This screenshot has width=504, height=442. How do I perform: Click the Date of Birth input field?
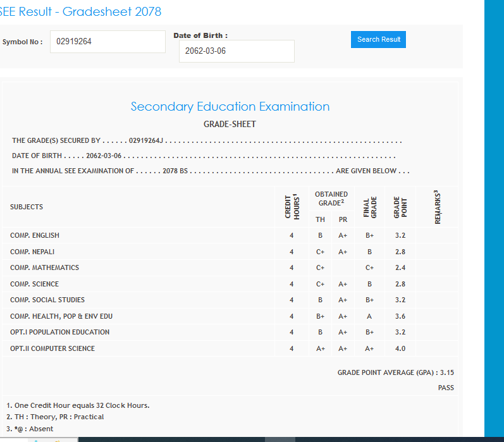coord(237,51)
